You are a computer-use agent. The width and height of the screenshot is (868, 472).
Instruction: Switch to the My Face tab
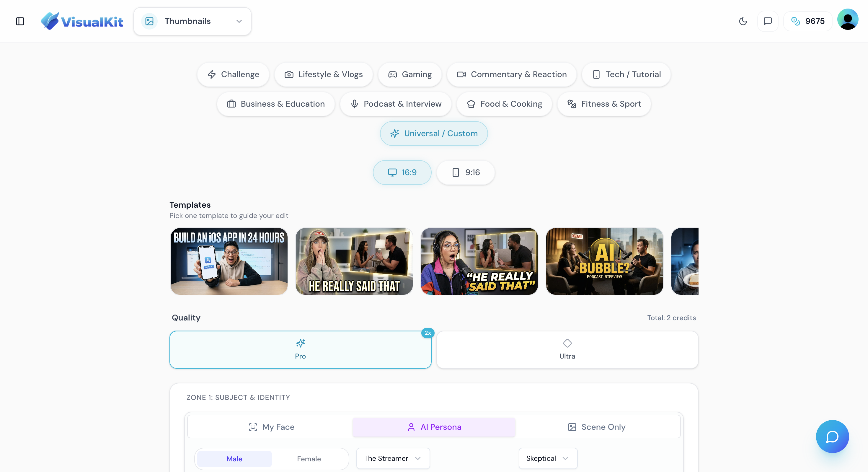(x=272, y=427)
